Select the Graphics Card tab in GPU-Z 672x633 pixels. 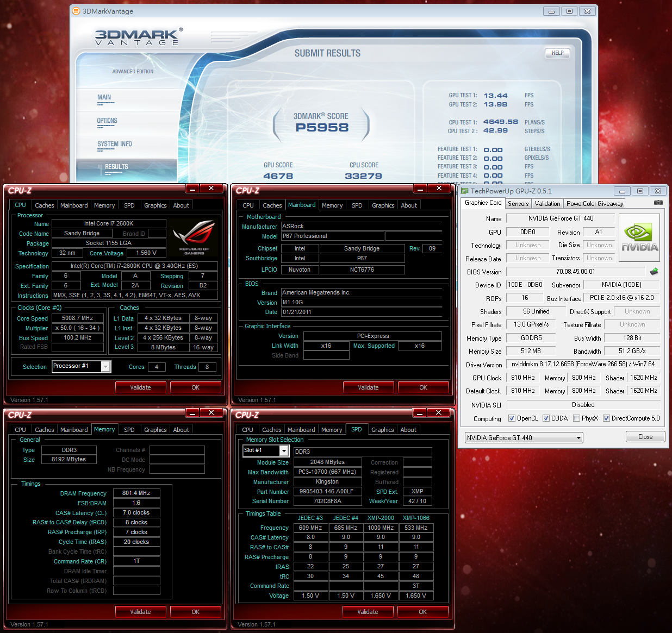(x=483, y=203)
